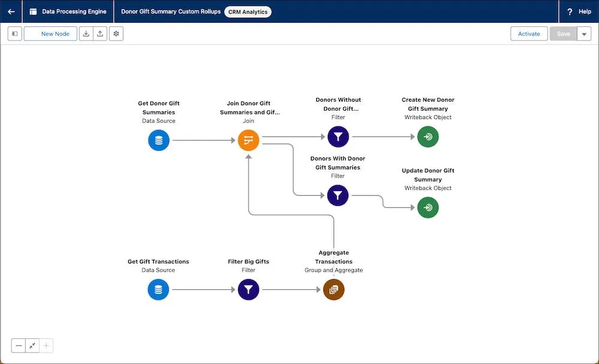This screenshot has width=599, height=364.
Task: Select the Get Donor Gift Summaries data source node
Action: point(159,140)
